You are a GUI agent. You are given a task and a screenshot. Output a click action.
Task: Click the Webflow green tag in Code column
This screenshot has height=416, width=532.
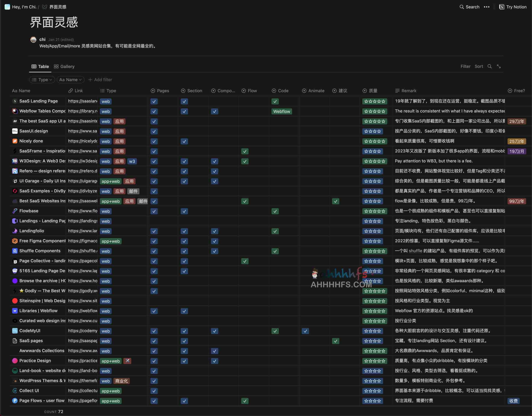click(282, 111)
